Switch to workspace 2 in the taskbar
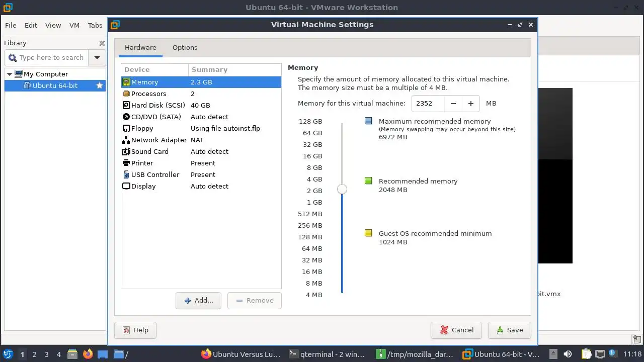Screen dimensions: 644x362 pos(35,354)
